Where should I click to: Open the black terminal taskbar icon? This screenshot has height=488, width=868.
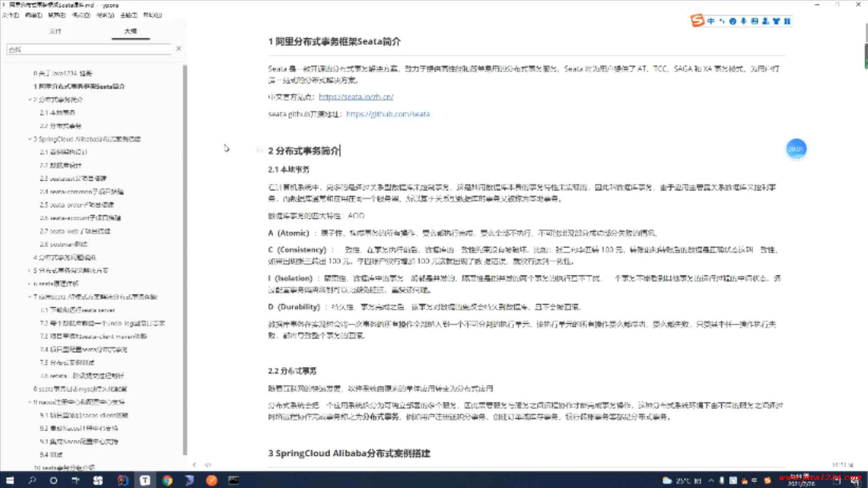pos(233,480)
